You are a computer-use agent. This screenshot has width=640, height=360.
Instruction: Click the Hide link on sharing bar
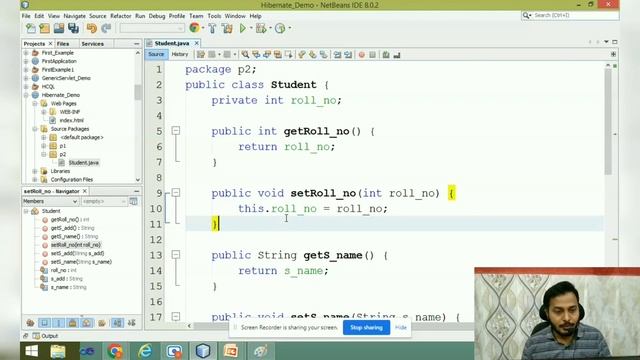(401, 327)
